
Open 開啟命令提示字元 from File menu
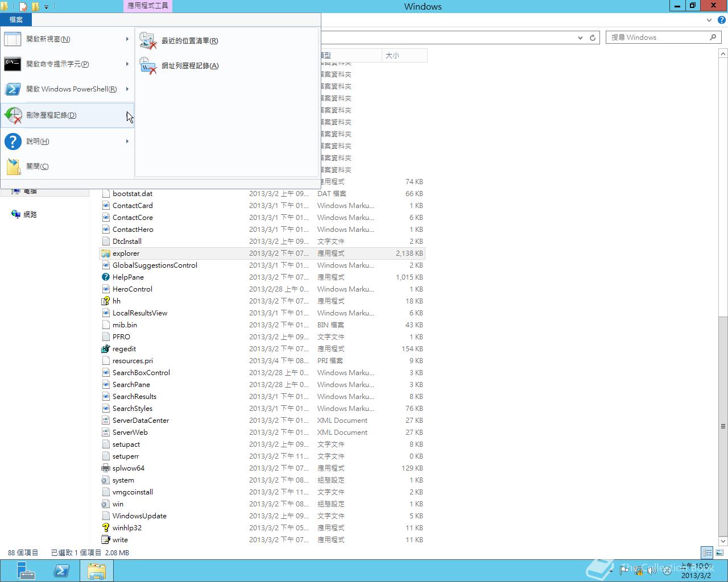click(67, 64)
